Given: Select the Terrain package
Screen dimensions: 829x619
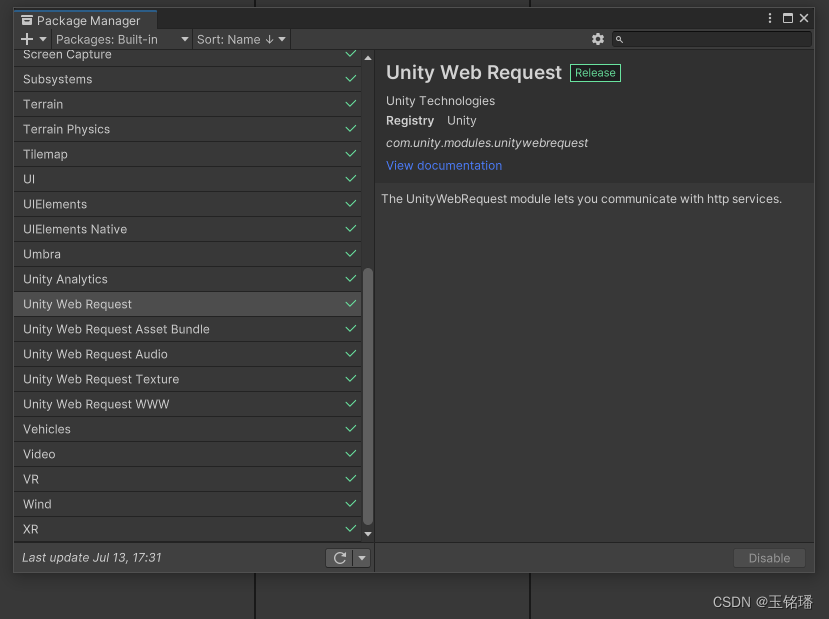Looking at the screenshot, I should click(188, 104).
